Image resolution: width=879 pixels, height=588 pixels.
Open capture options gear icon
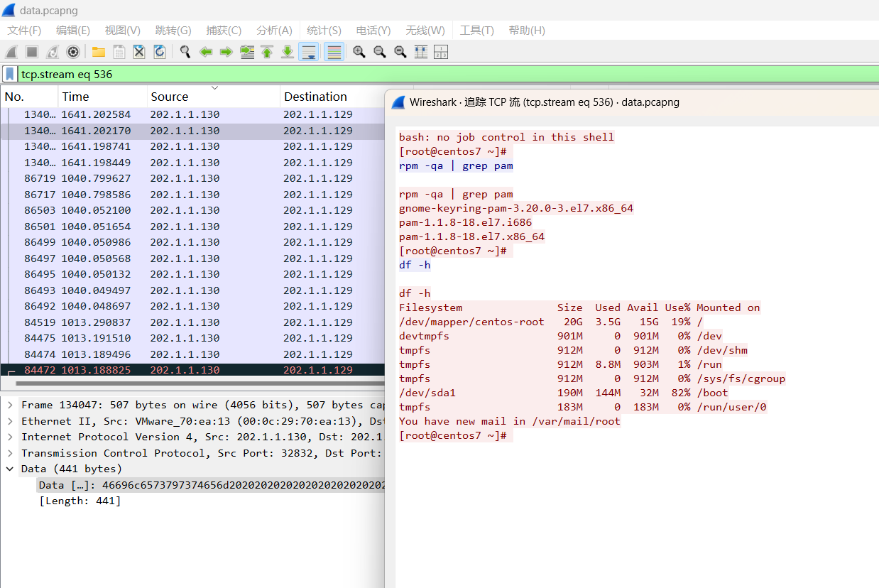point(73,52)
